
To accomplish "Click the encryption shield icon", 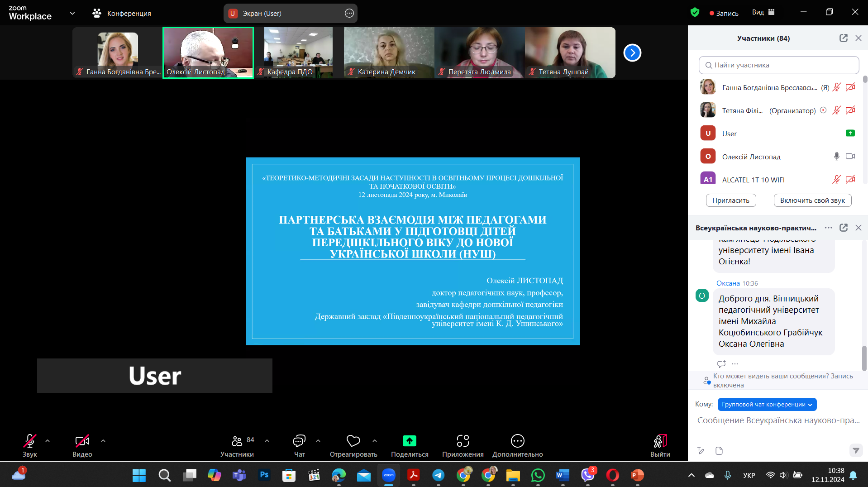I will coord(695,13).
